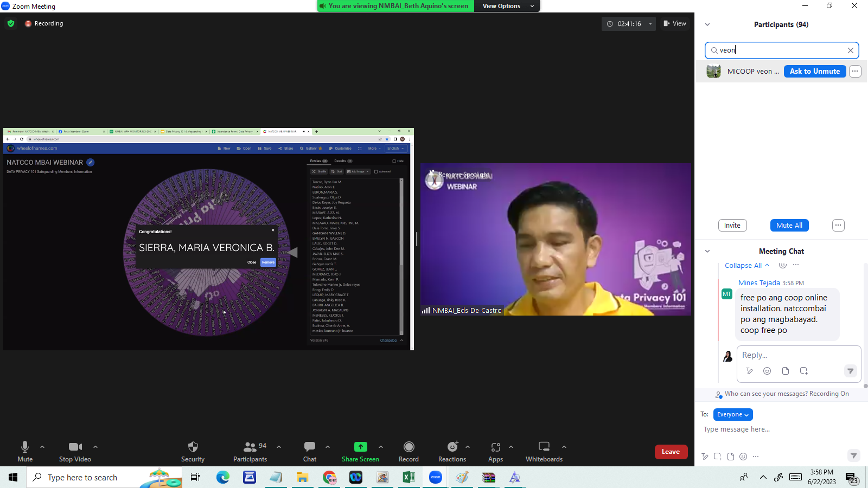This screenshot has height=488, width=868.
Task: Open chat thread more options ellipsis
Action: (x=796, y=265)
